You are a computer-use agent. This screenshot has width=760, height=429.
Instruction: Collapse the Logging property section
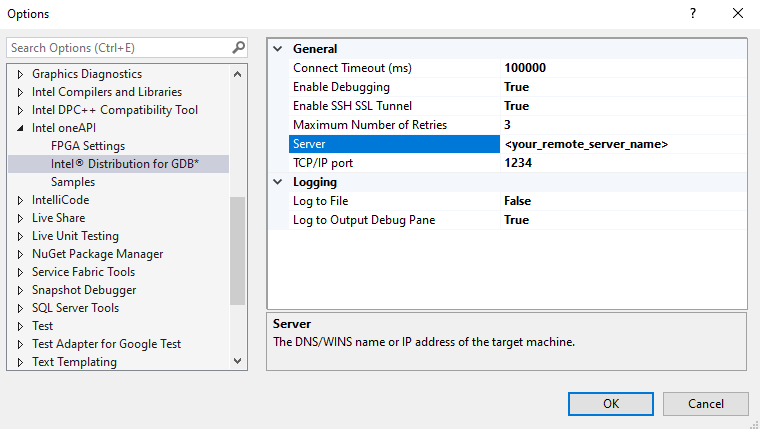(x=278, y=182)
